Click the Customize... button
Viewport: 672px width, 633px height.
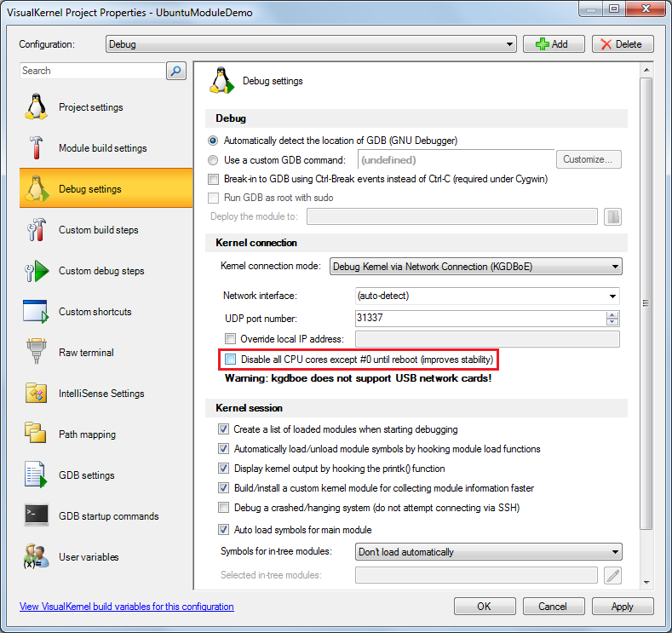coord(589,159)
